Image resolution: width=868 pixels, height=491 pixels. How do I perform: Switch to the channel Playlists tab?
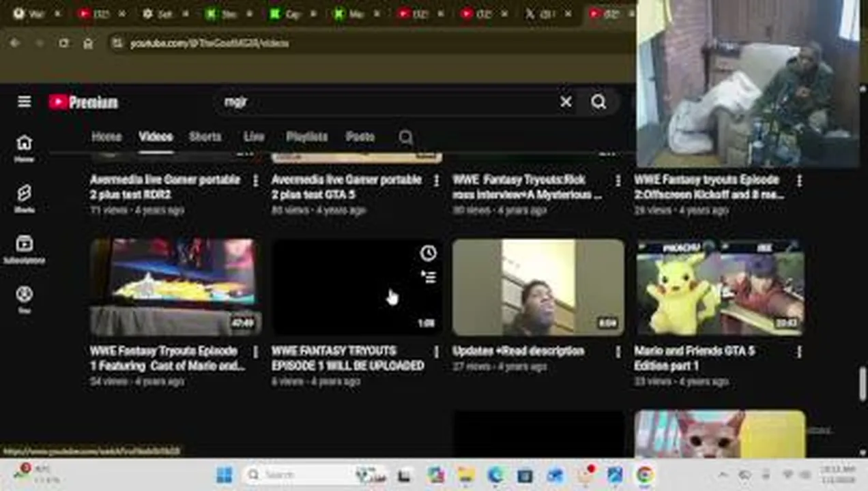coord(307,136)
